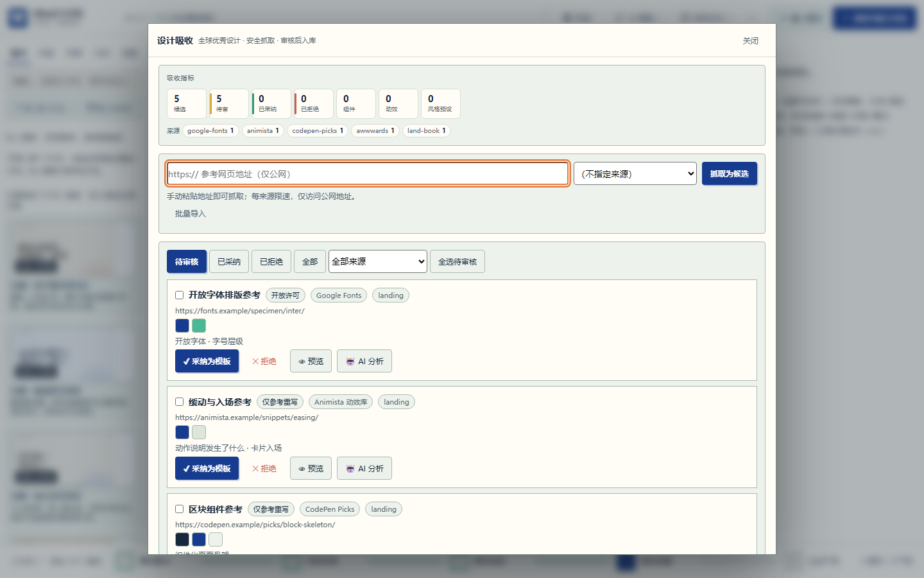Tick the 区块组件参考 checkbox
924x578 pixels.
coord(180,509)
